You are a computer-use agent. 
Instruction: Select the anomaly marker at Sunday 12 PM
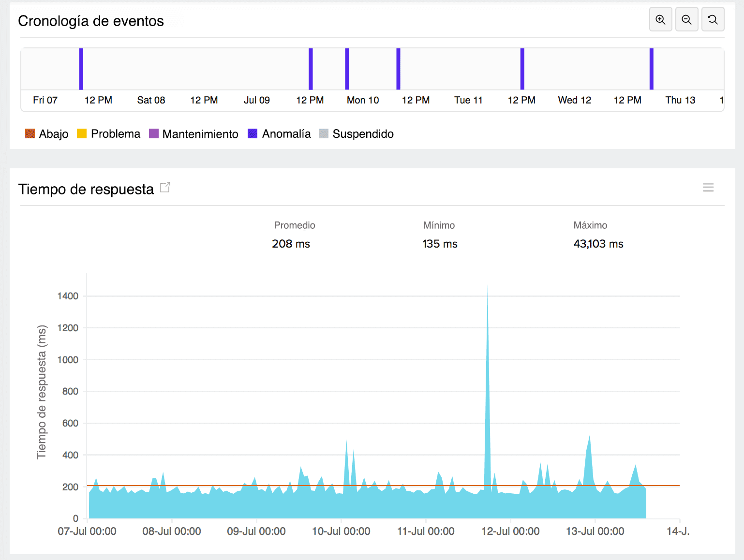coord(311,69)
